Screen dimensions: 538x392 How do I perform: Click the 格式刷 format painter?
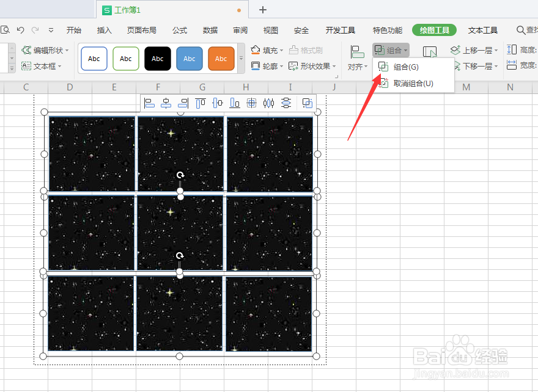[306, 50]
